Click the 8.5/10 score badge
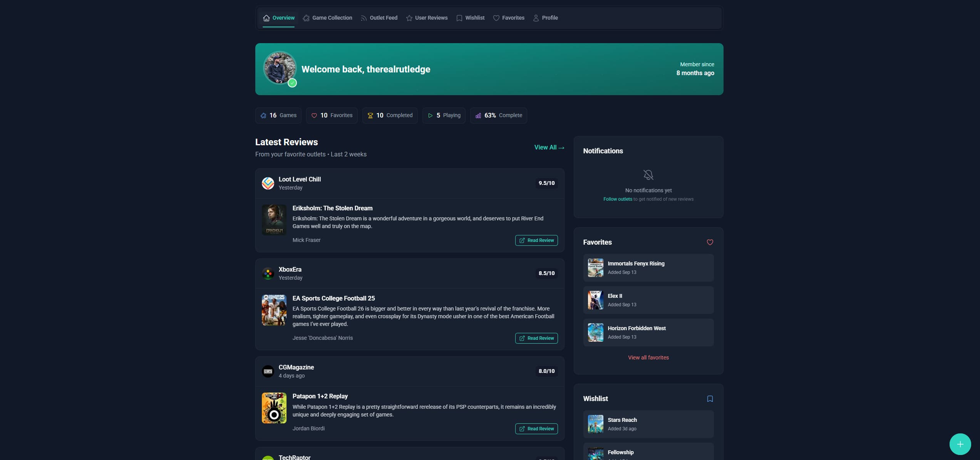This screenshot has height=460, width=980. (x=546, y=274)
